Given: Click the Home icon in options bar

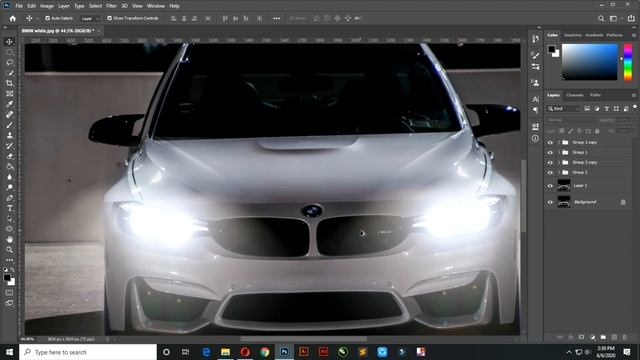Looking at the screenshot, I should (13, 18).
